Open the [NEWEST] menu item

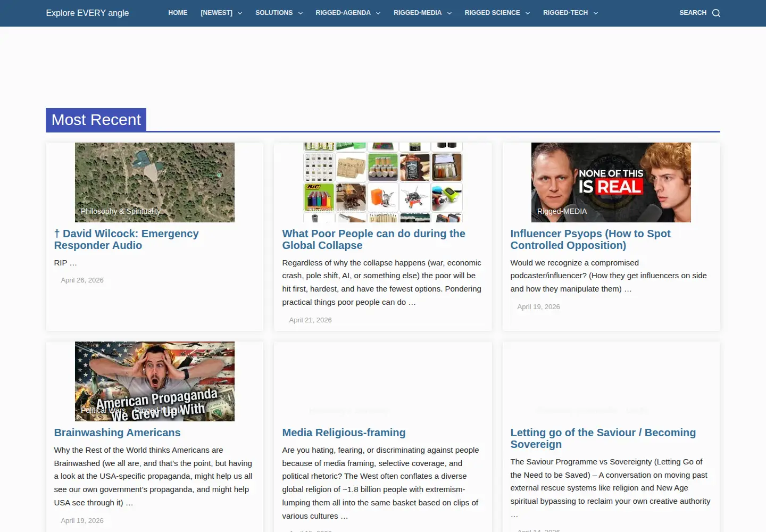click(x=217, y=13)
